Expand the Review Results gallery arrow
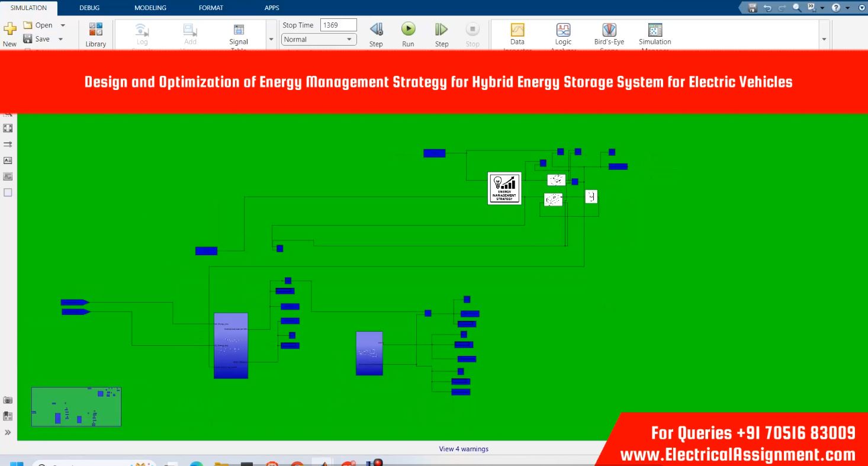The image size is (868, 466). (824, 39)
